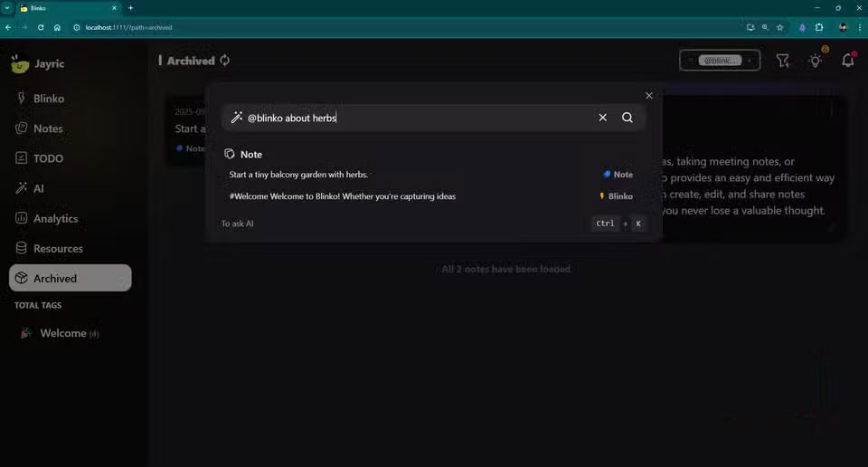Viewport: 868px width, 467px height.
Task: Click the refresh icon beside Archived title
Action: coord(225,61)
